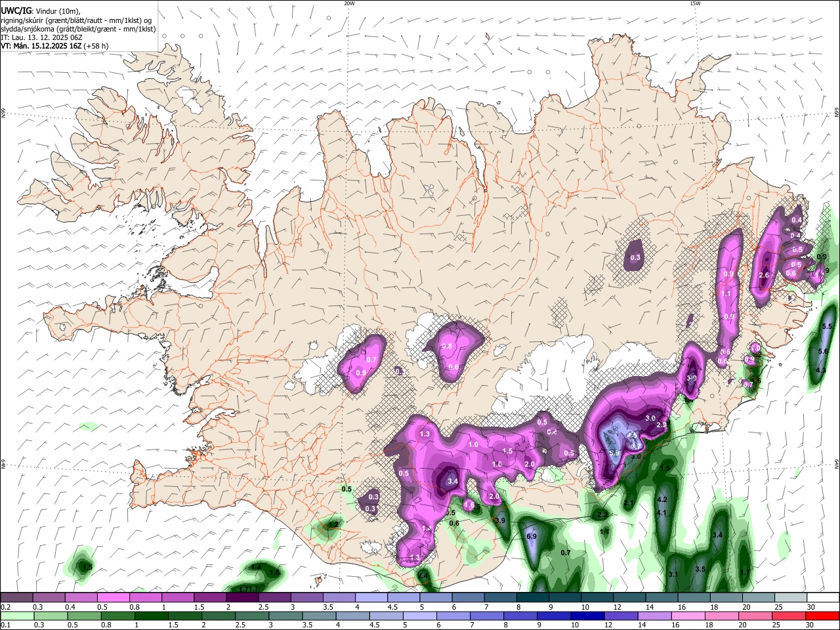The width and height of the screenshot is (840, 630).
Task: Pick the light lavender 4–4.5 snow swatch
Action: (371, 597)
